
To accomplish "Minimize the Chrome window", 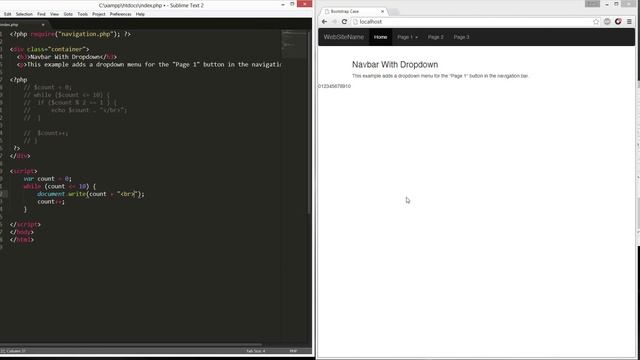I will coord(607,4).
